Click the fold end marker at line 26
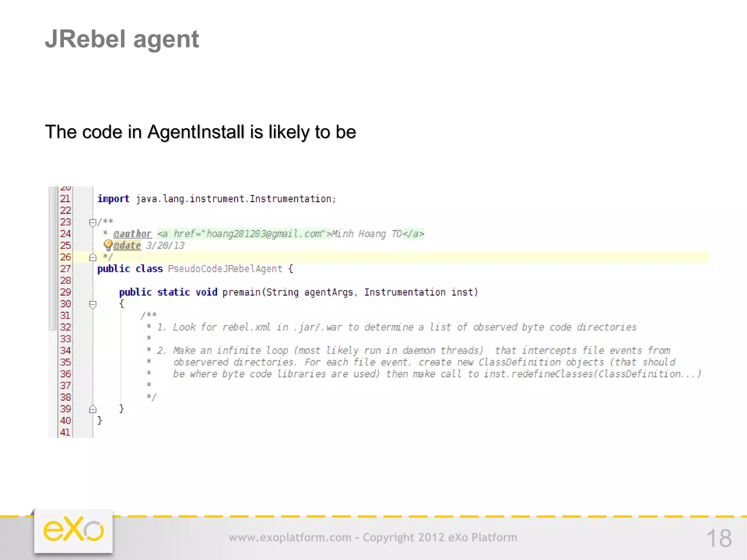Image resolution: width=747 pixels, height=560 pixels. point(93,257)
